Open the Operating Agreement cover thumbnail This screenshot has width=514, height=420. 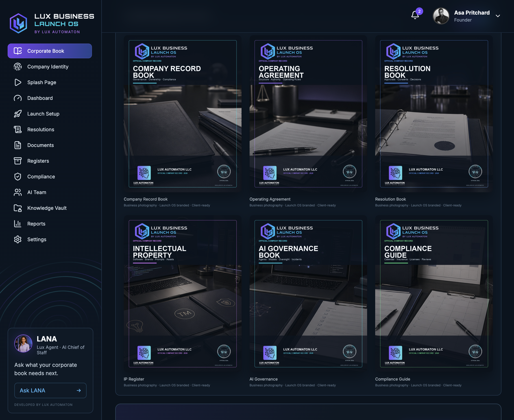click(x=308, y=114)
